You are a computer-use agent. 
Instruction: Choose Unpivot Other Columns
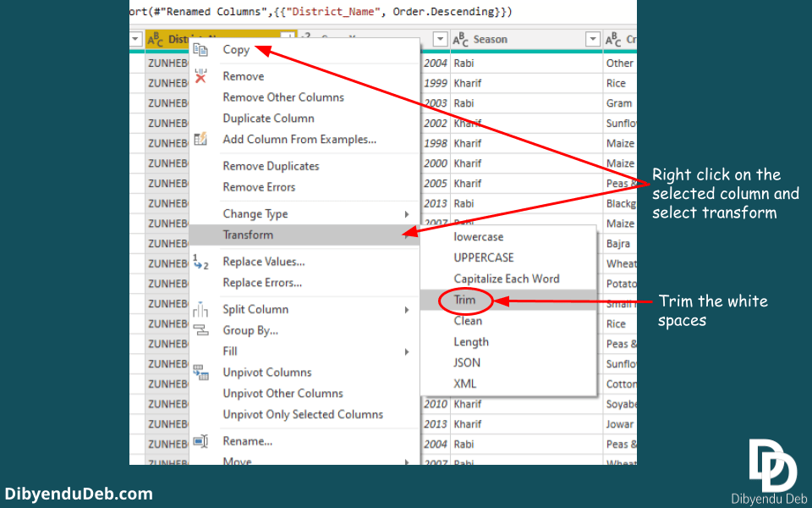pos(283,394)
